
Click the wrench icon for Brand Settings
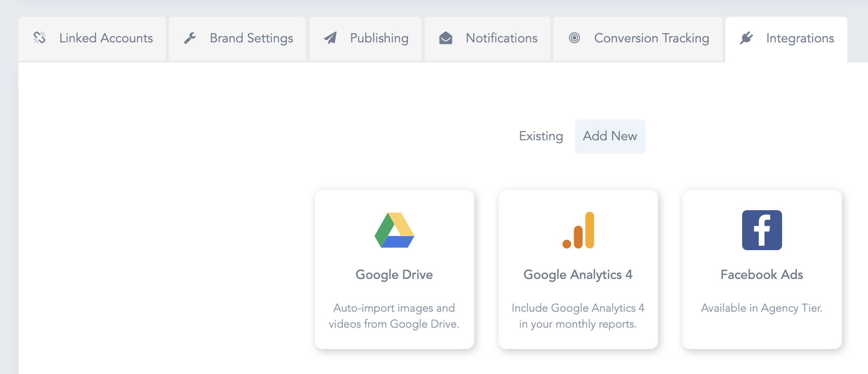point(190,38)
